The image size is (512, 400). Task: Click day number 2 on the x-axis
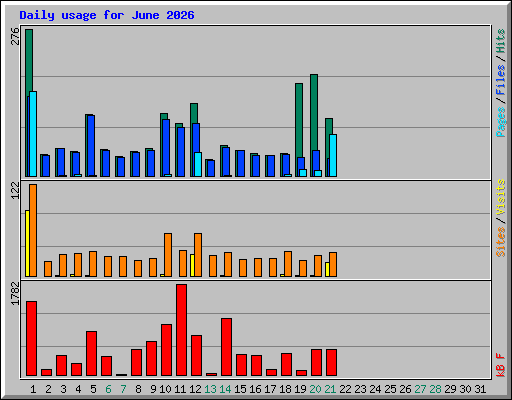tap(48, 389)
